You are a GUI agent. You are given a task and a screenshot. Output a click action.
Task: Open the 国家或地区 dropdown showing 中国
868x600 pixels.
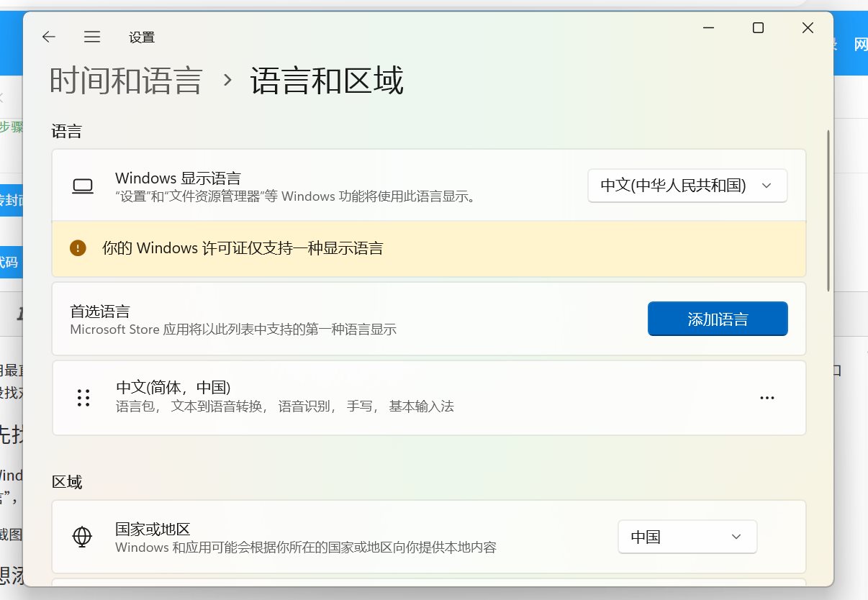click(687, 537)
